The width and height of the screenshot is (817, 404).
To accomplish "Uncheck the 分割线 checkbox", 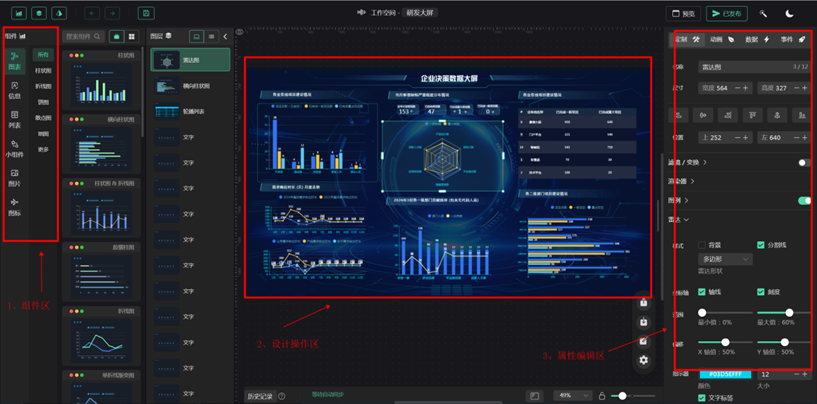I will pos(761,244).
